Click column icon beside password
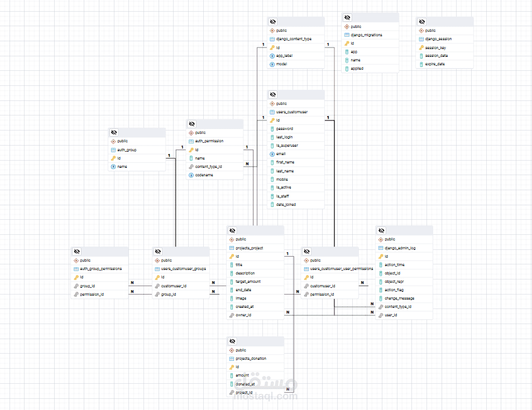Viewport: 532px width, 410px height. click(x=272, y=129)
